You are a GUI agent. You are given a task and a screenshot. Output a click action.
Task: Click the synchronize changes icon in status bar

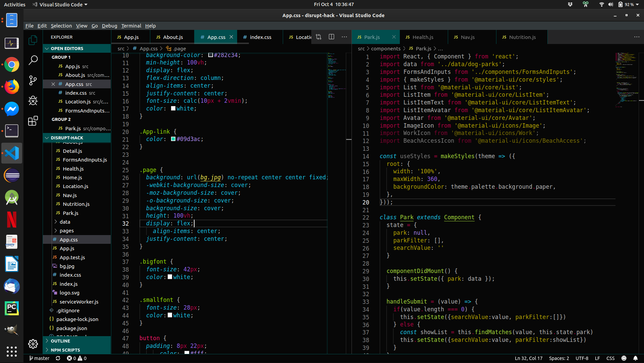point(58,358)
